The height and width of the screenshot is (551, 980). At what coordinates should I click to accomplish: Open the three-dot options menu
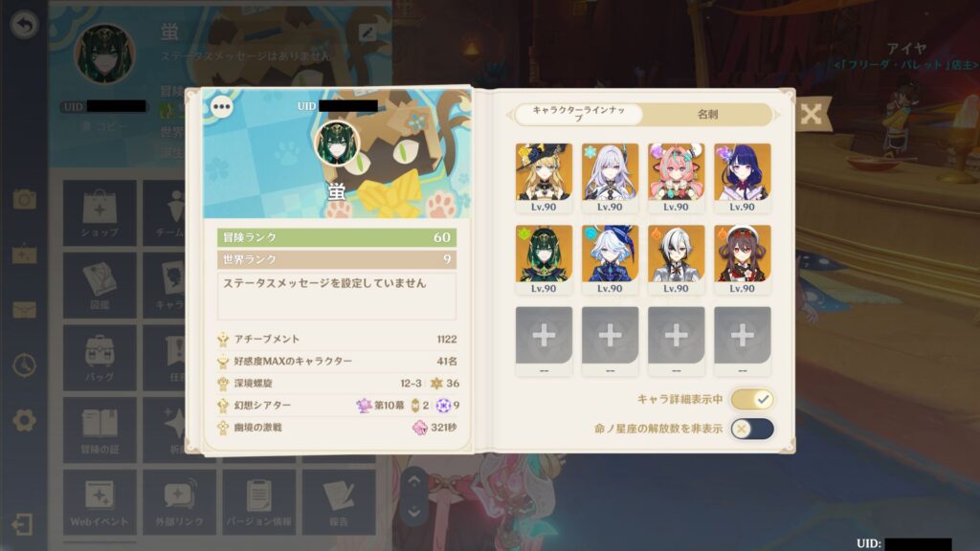tap(221, 107)
